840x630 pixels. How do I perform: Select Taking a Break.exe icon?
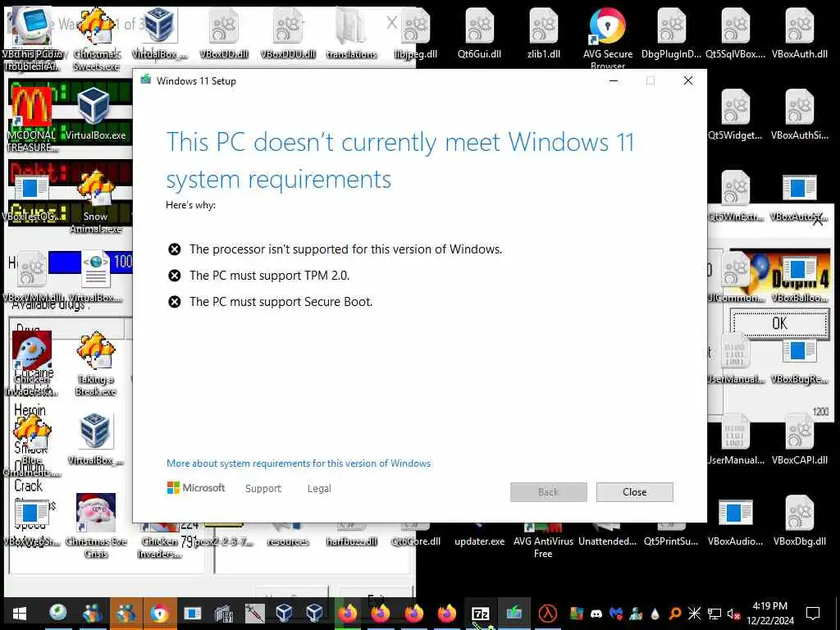pos(96,363)
